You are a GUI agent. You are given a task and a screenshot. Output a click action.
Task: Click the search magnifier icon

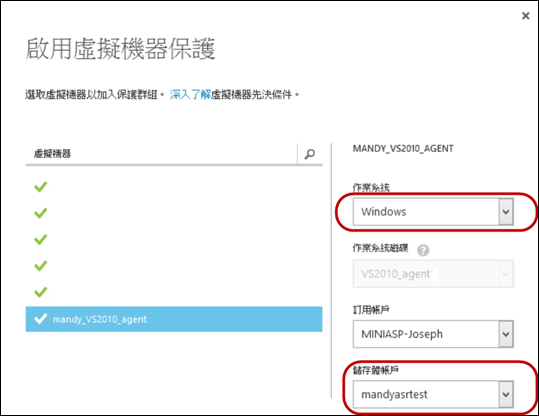point(309,154)
